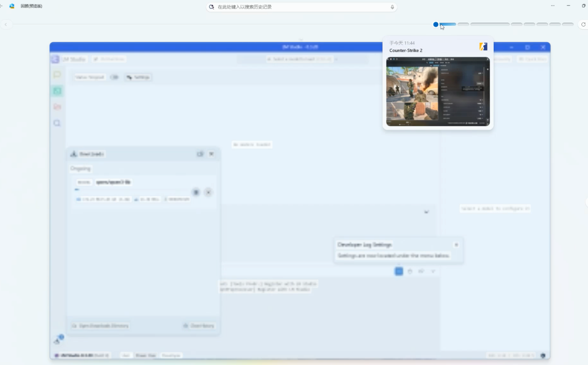Open the chat icon in LM Studio sidebar

pos(57,74)
